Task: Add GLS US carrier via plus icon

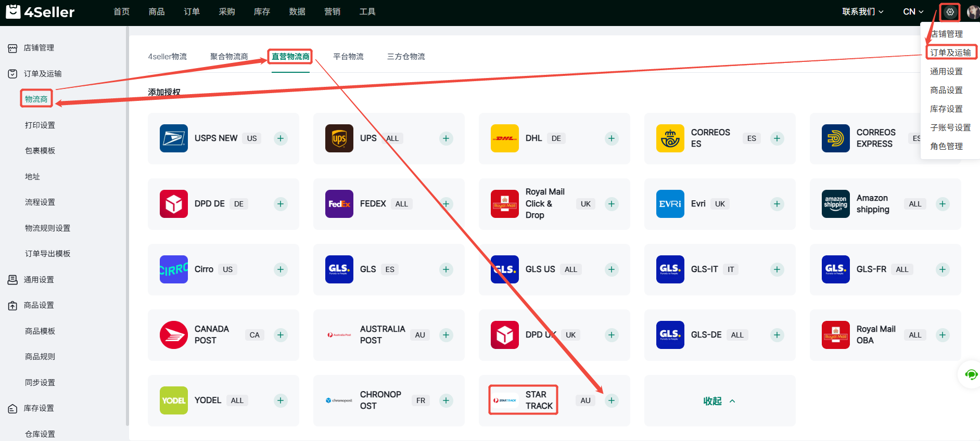Action: (612, 269)
